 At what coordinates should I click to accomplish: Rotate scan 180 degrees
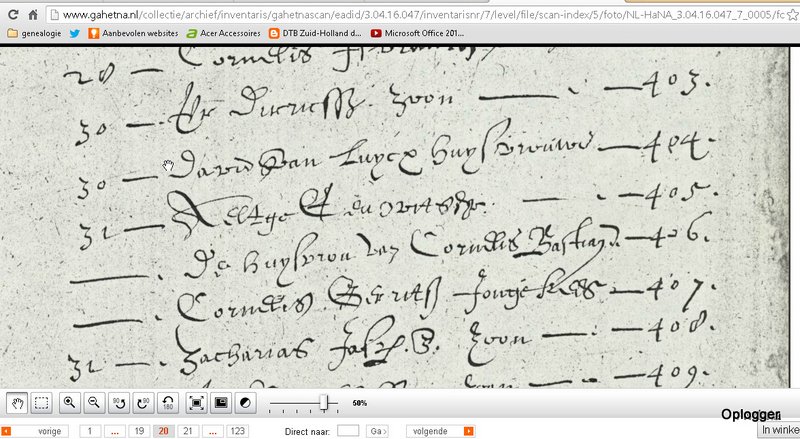click(x=168, y=403)
